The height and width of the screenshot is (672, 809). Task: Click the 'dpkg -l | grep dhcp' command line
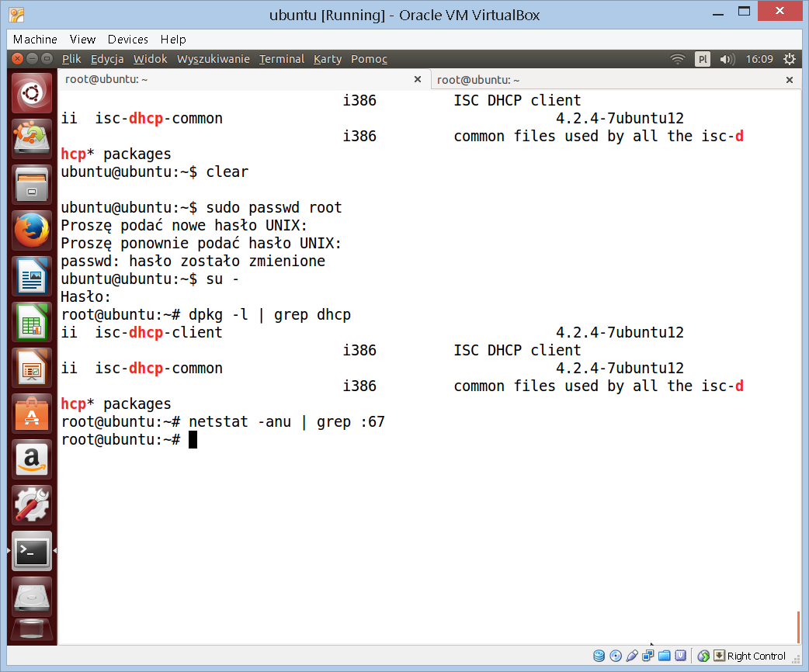tap(206, 314)
